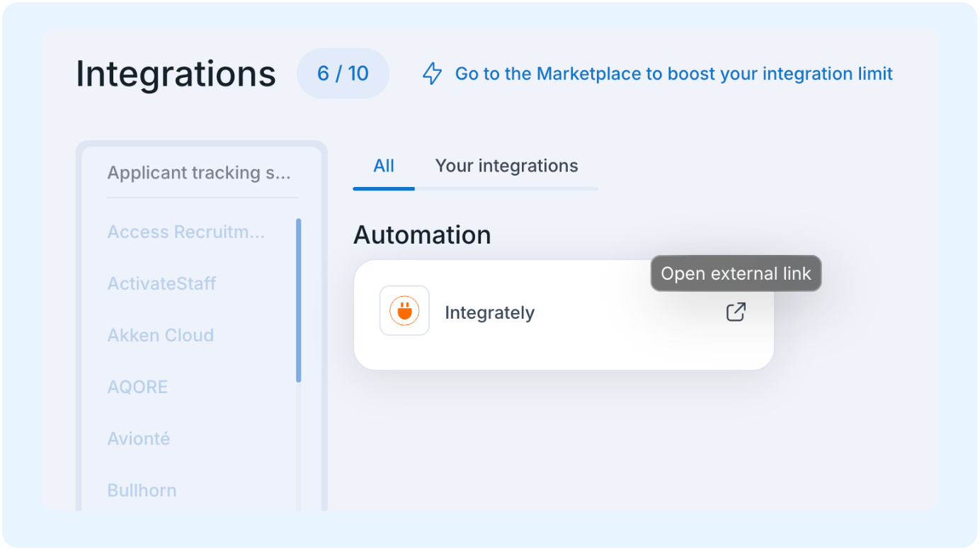Image resolution: width=980 pixels, height=551 pixels.
Task: Click the Automation section heading
Action: click(422, 234)
